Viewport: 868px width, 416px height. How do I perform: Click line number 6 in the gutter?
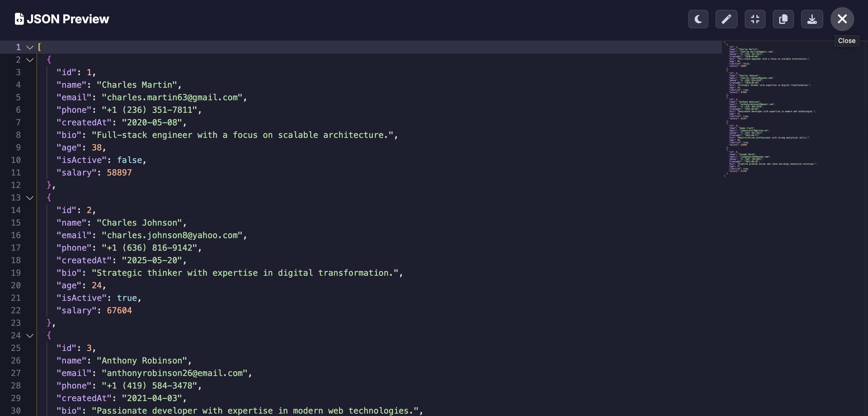pyautogui.click(x=19, y=110)
